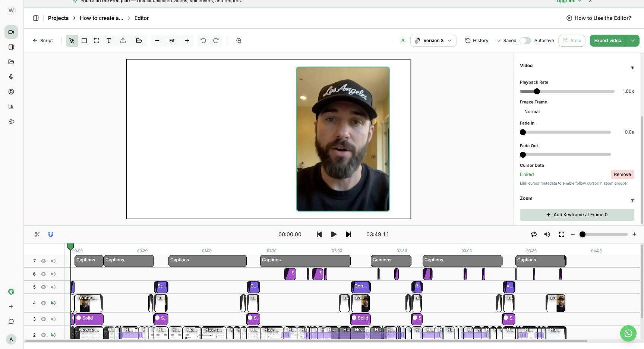Toggle the magnet snapping icon
This screenshot has width=644, height=349.
[x=51, y=234]
